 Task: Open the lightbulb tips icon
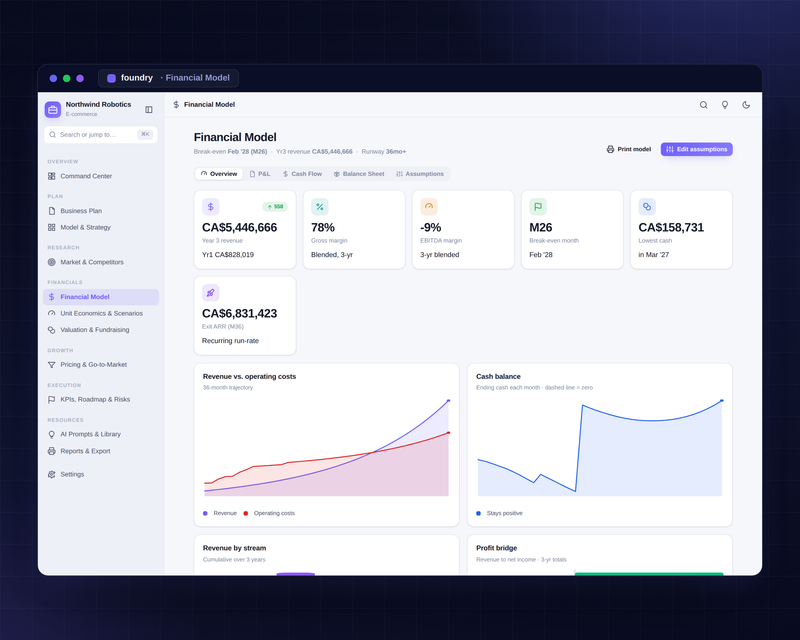[724, 105]
